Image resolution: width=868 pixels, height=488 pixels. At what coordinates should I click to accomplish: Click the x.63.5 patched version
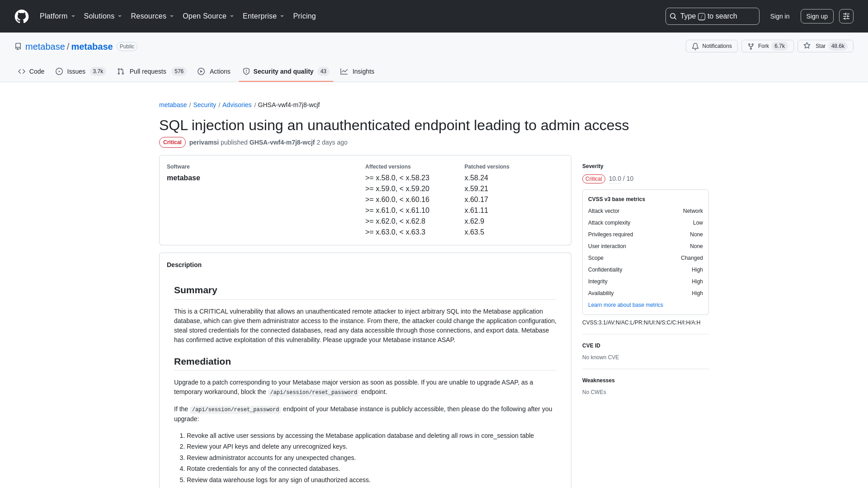tap(474, 232)
